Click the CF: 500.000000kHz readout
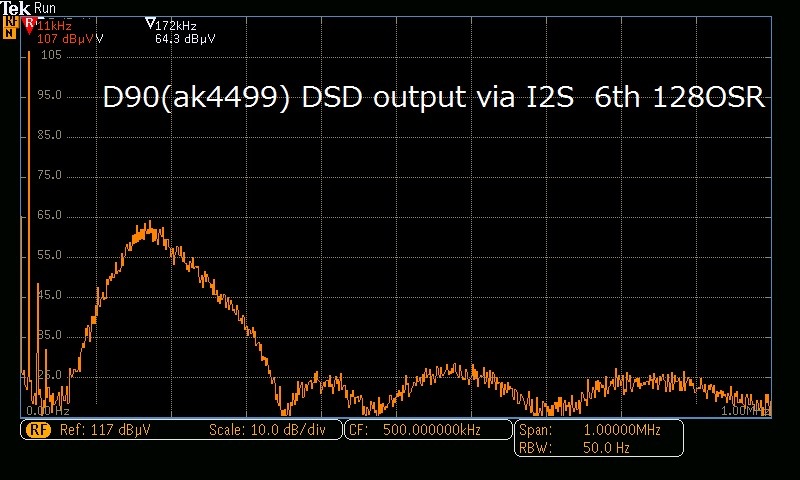Screen dimensions: 800x480 tap(415, 430)
